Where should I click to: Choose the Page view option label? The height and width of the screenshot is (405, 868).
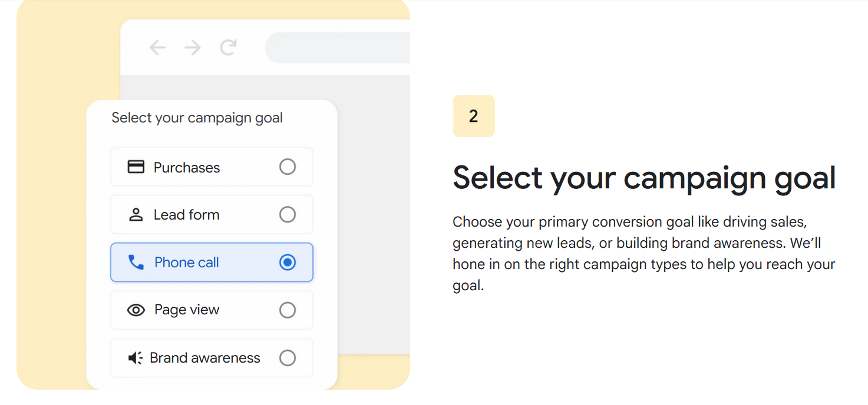187,310
